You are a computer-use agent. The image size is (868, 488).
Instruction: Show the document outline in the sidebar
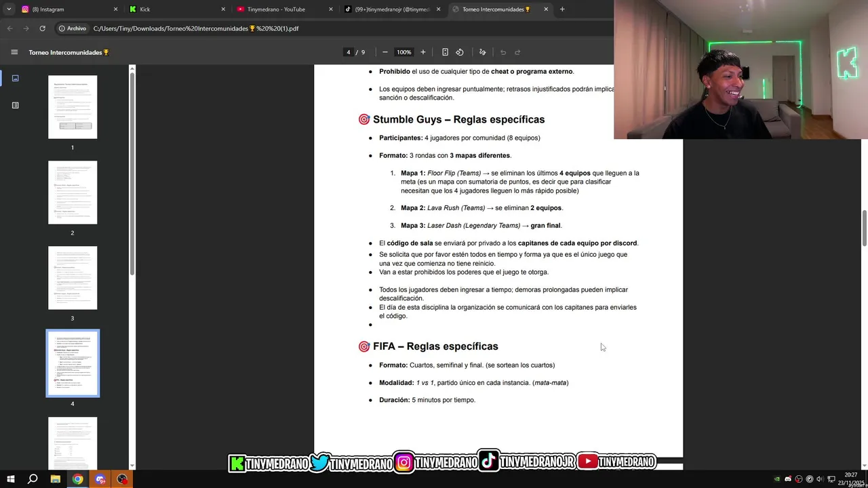click(15, 105)
